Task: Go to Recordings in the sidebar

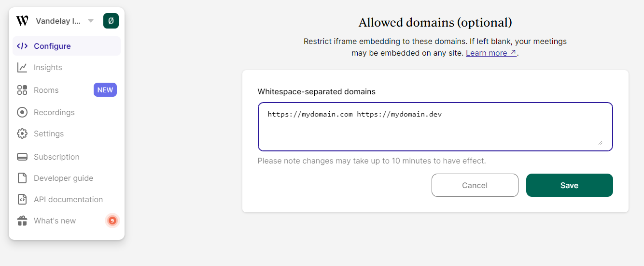Action: (54, 112)
